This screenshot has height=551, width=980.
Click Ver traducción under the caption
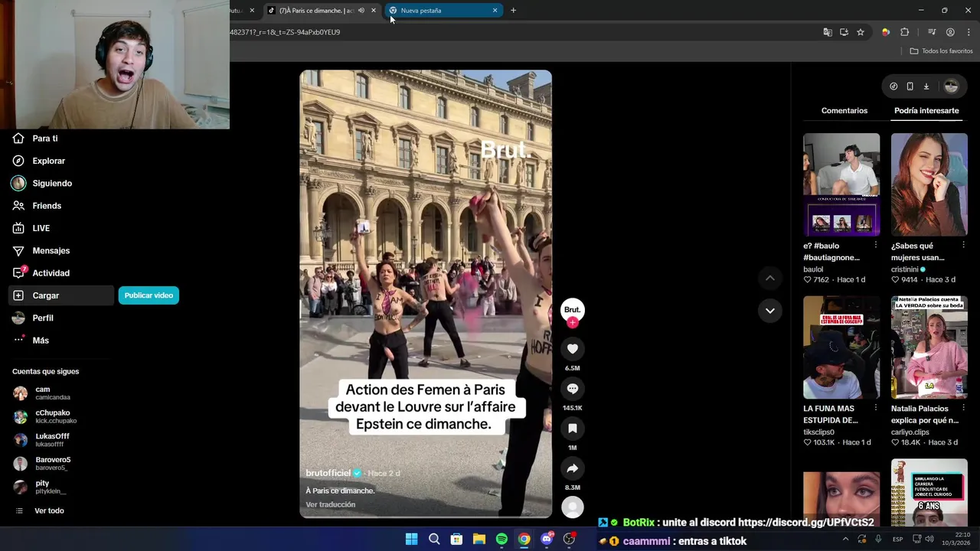coord(331,505)
